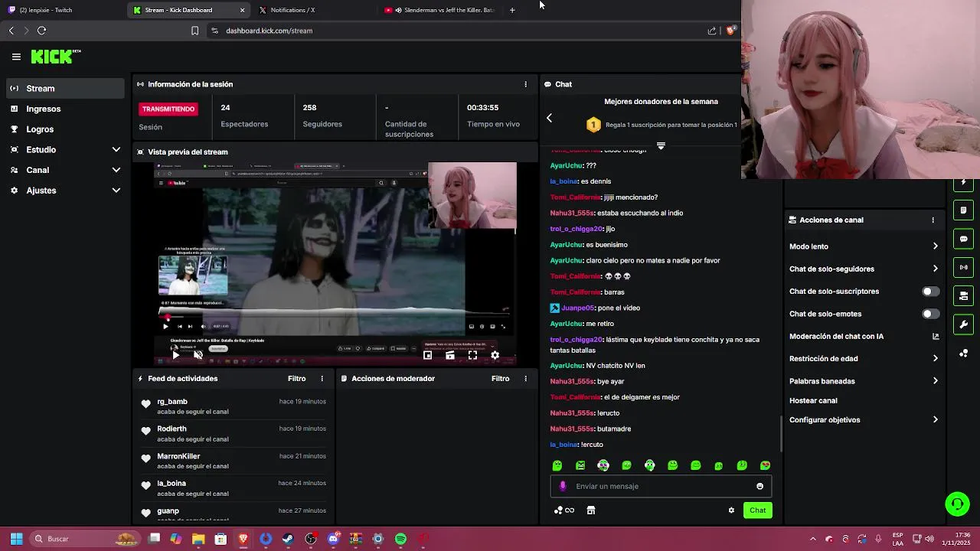Open the shop icon below chat input

click(591, 510)
